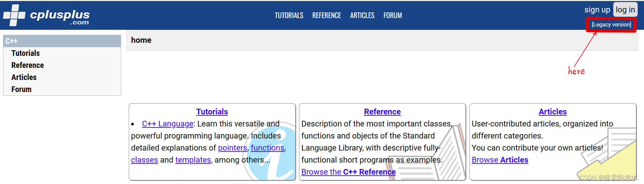Click the Browse Articles link
The width and height of the screenshot is (644, 184).
(x=500, y=160)
